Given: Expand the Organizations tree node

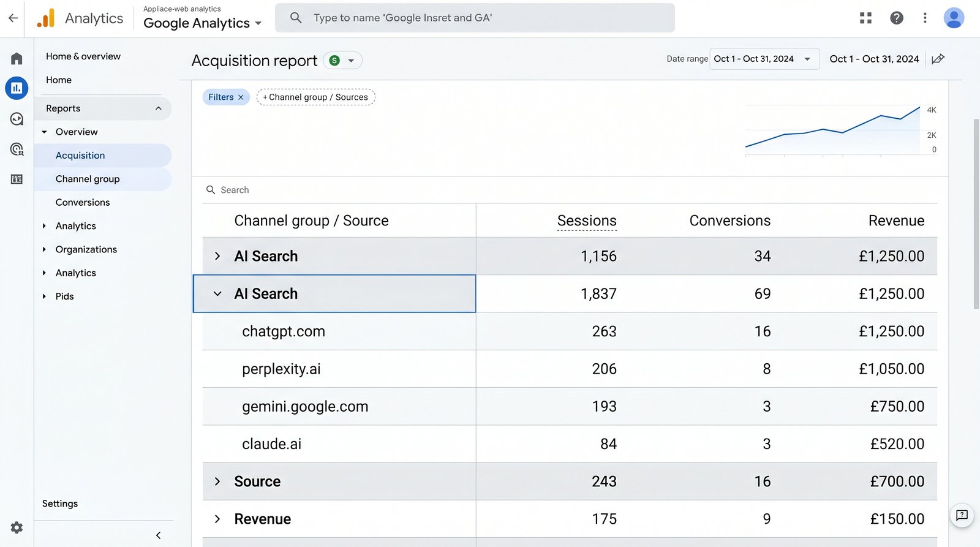Looking at the screenshot, I should (x=44, y=249).
